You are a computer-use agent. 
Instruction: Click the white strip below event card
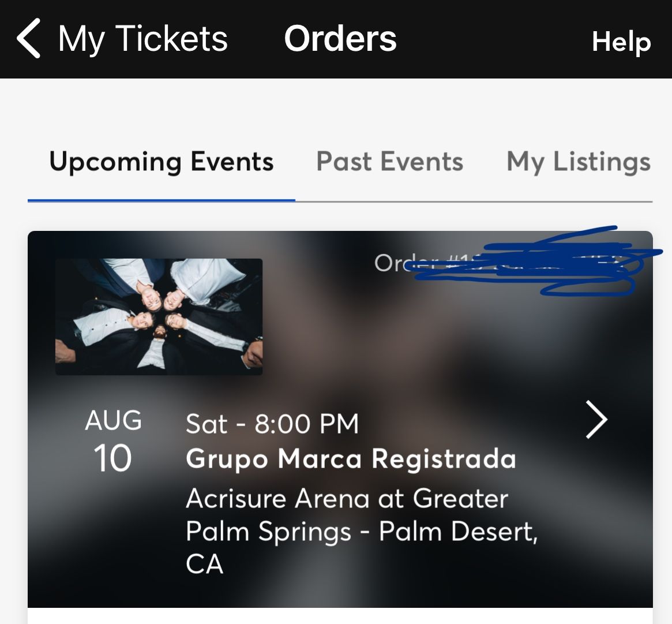coord(340,616)
